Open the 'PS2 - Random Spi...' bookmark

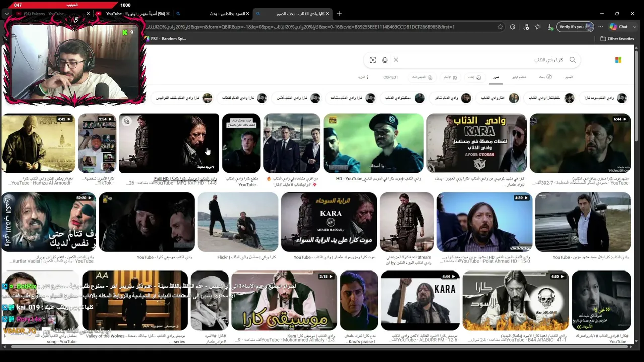166,39
